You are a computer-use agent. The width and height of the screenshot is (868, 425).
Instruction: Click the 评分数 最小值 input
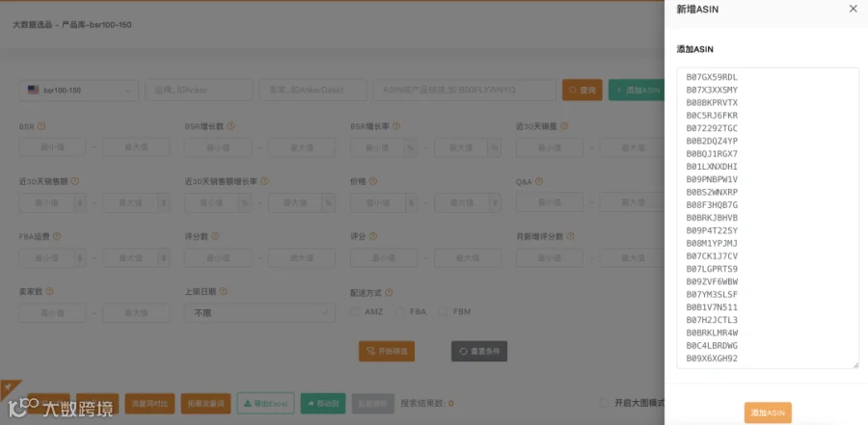point(218,258)
